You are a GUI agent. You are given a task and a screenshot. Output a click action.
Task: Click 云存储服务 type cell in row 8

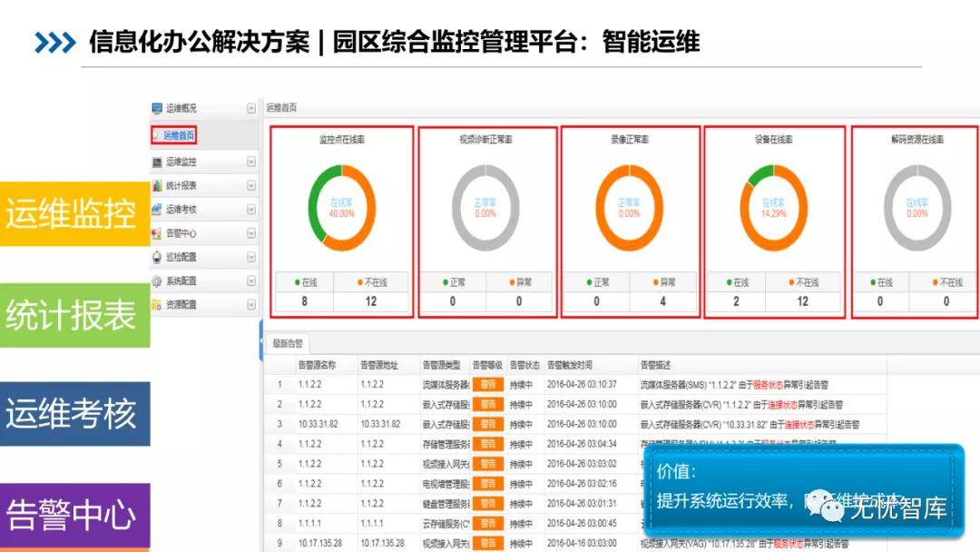[446, 524]
